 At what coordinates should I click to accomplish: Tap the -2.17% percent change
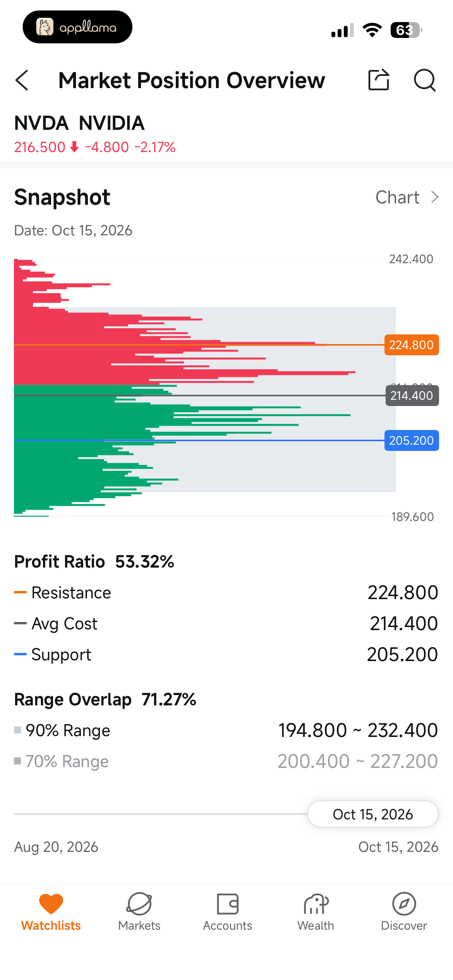(155, 147)
